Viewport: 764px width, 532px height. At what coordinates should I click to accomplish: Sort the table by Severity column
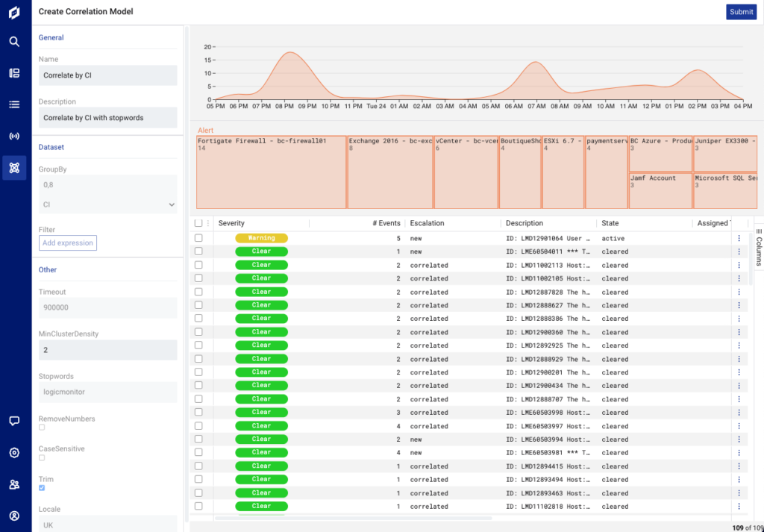pos(231,223)
